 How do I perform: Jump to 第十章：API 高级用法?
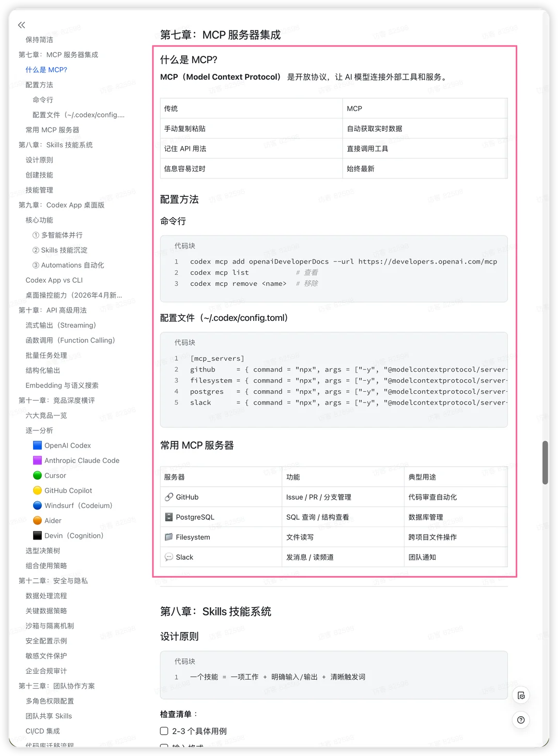tap(53, 310)
